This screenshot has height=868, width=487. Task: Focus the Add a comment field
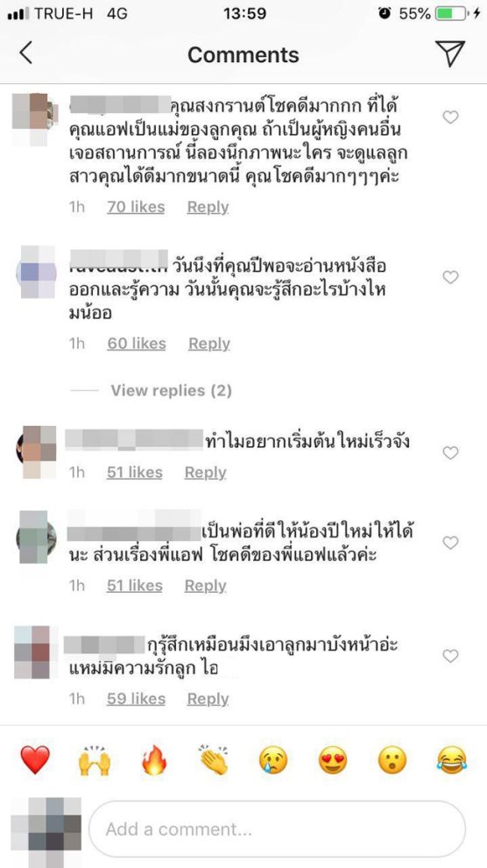click(277, 829)
